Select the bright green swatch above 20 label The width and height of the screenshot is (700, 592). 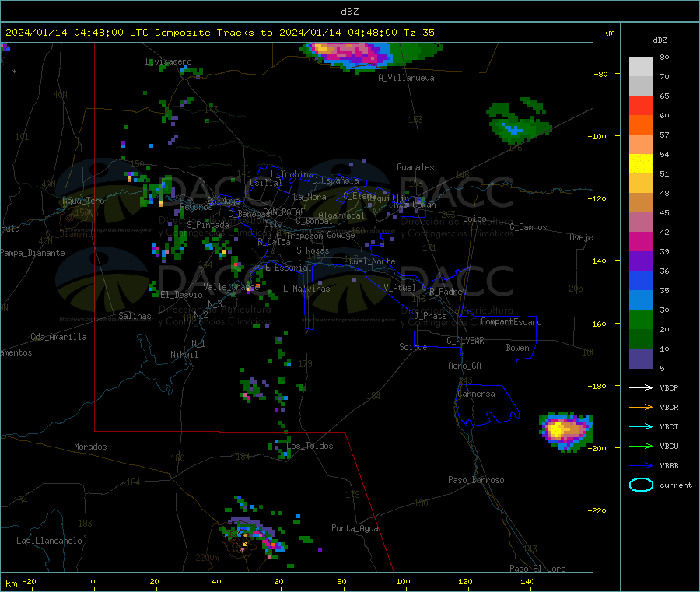(x=641, y=320)
